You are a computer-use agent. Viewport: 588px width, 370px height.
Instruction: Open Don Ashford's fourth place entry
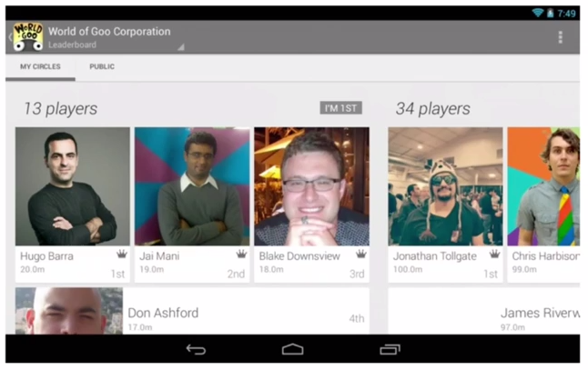[192, 311]
